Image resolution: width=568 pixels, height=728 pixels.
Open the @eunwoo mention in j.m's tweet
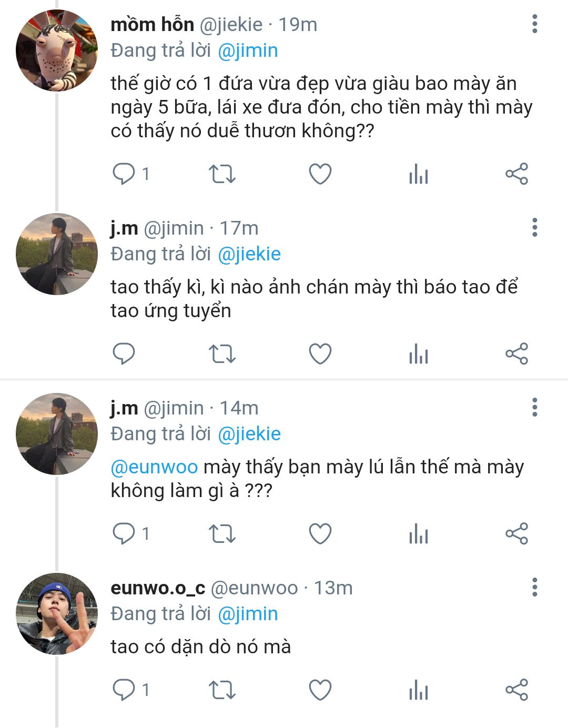[x=154, y=467]
